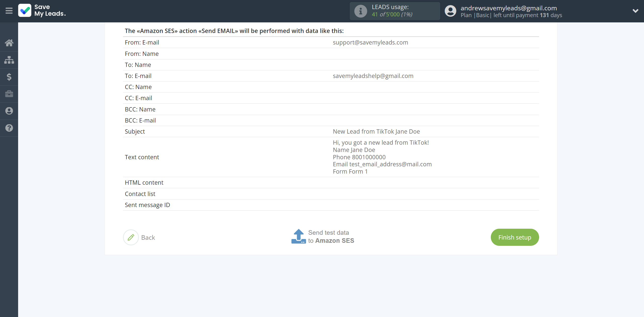Click the support@savemyleads.com value
The height and width of the screenshot is (317, 644).
point(370,43)
